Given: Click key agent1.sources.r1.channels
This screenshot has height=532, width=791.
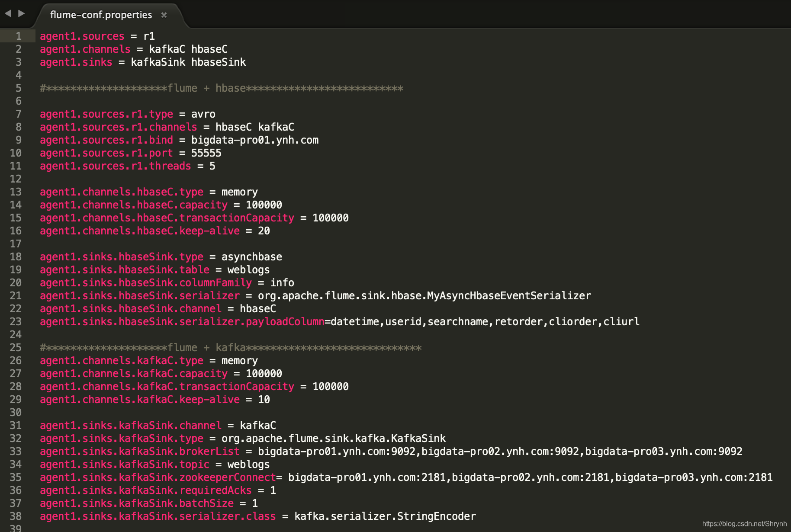Looking at the screenshot, I should (x=119, y=127).
